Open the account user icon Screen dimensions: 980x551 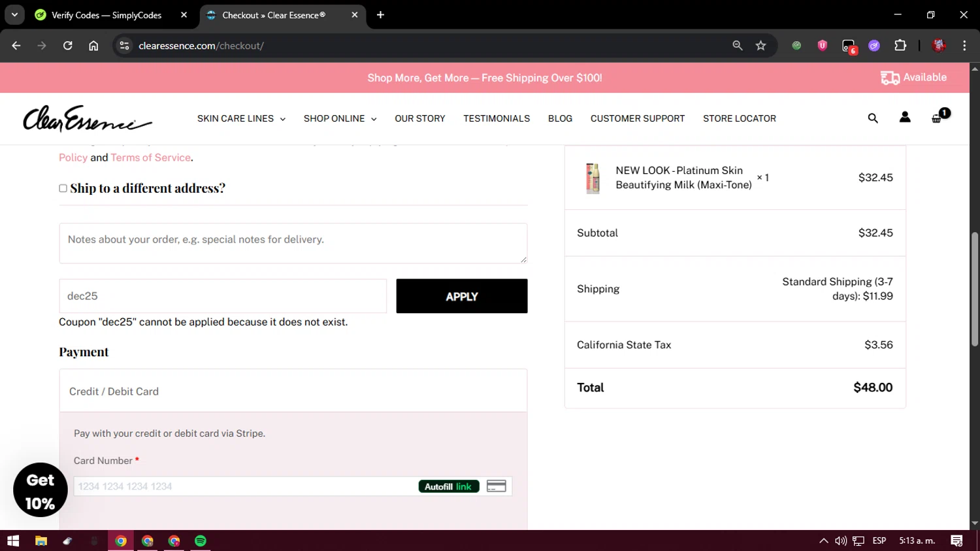pos(905,118)
